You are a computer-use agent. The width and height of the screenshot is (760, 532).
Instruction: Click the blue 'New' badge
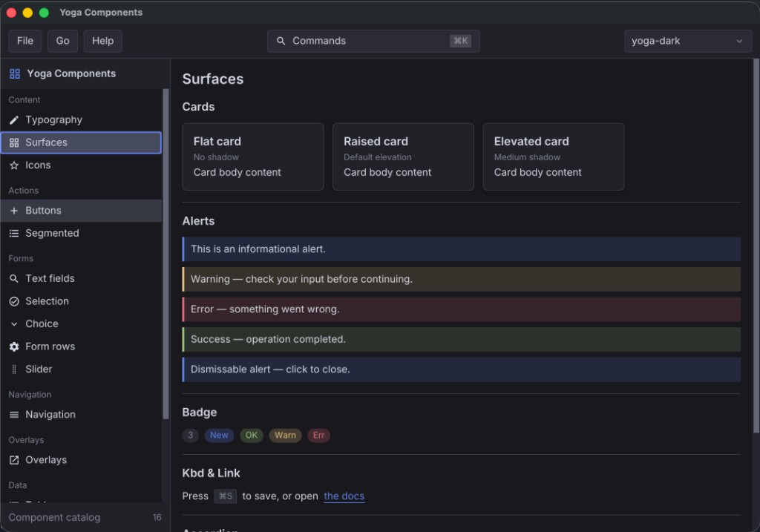tap(219, 435)
